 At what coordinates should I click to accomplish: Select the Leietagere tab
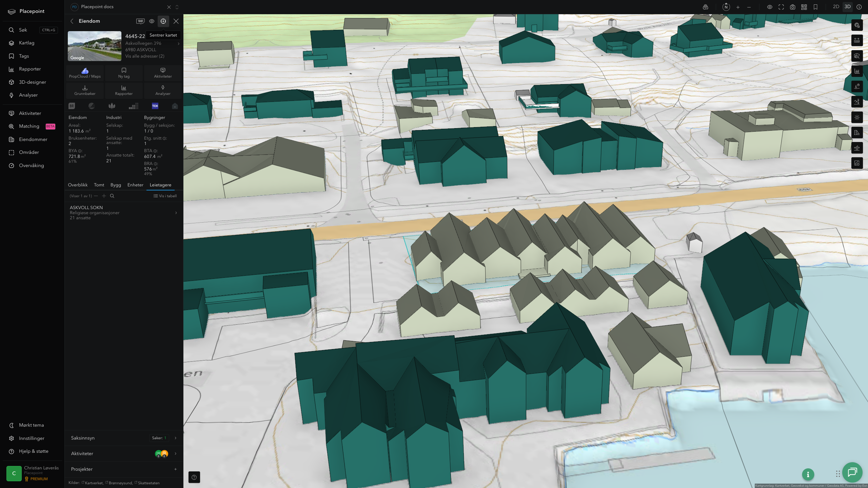(160, 185)
